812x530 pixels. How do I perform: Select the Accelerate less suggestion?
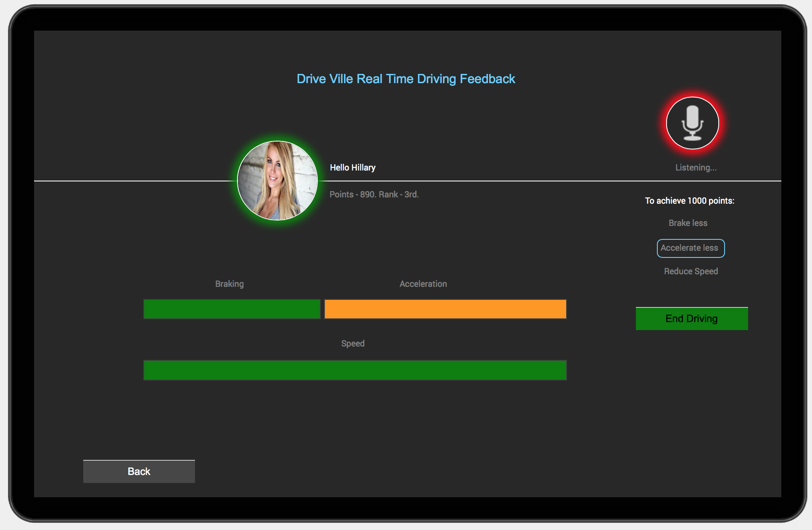point(690,248)
